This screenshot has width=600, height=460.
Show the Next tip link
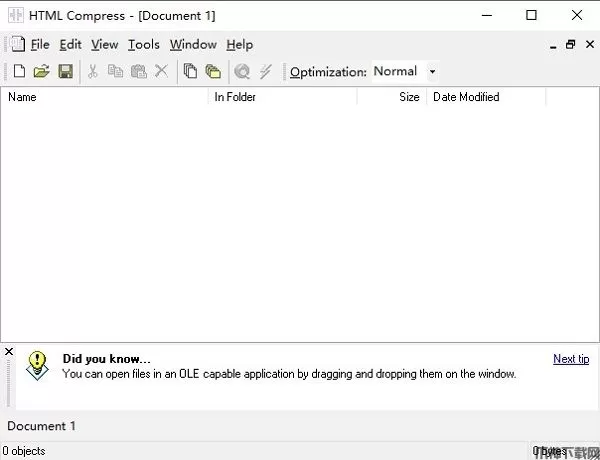point(571,359)
